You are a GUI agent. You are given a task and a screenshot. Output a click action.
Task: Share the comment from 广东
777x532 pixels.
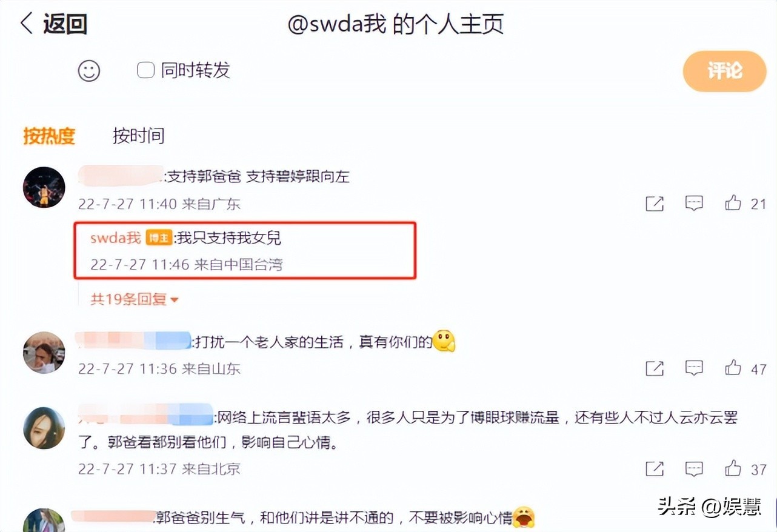655,204
